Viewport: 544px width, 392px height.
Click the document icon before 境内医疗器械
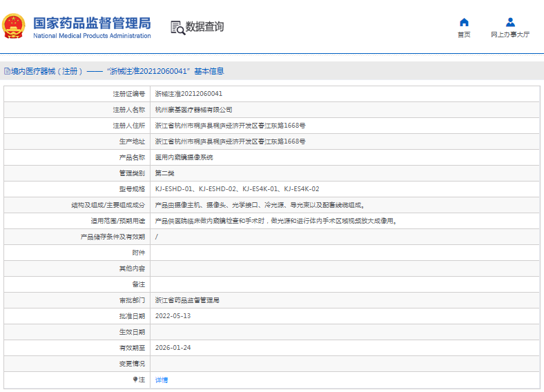point(7,71)
